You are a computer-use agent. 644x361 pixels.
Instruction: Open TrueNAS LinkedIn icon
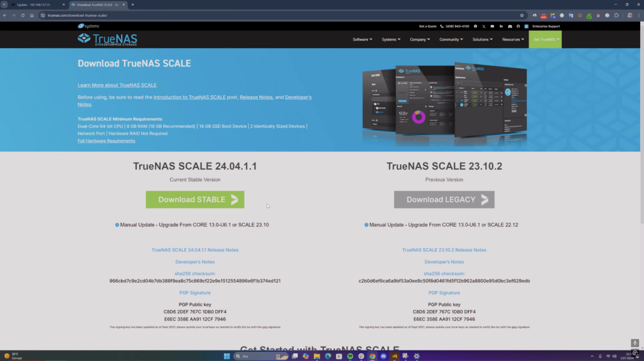[501, 26]
